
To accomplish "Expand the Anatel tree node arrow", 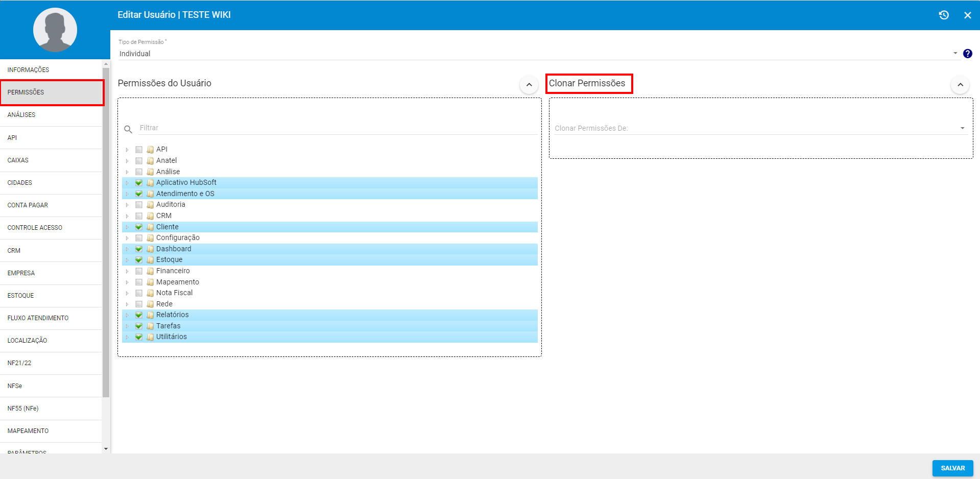I will 127,161.
